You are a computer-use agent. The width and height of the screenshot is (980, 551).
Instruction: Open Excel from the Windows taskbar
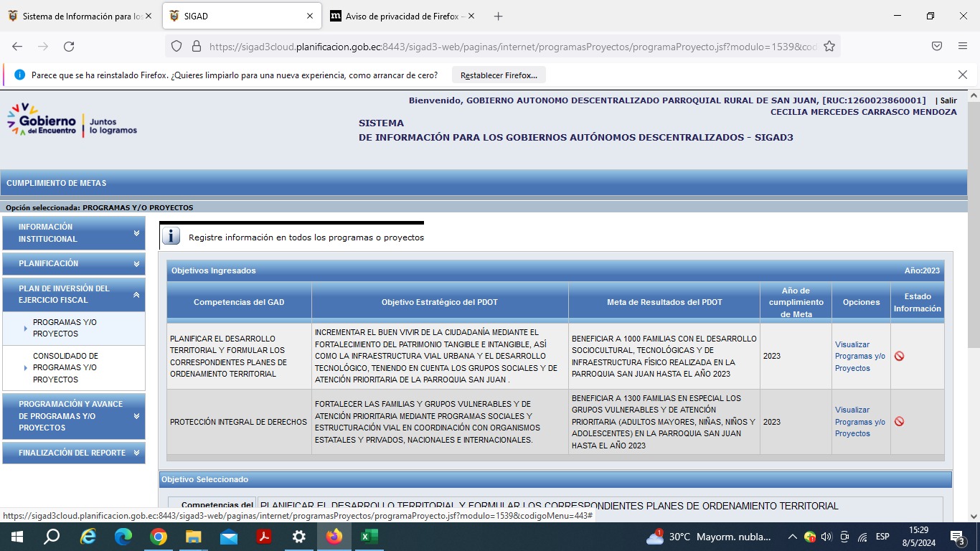click(369, 537)
